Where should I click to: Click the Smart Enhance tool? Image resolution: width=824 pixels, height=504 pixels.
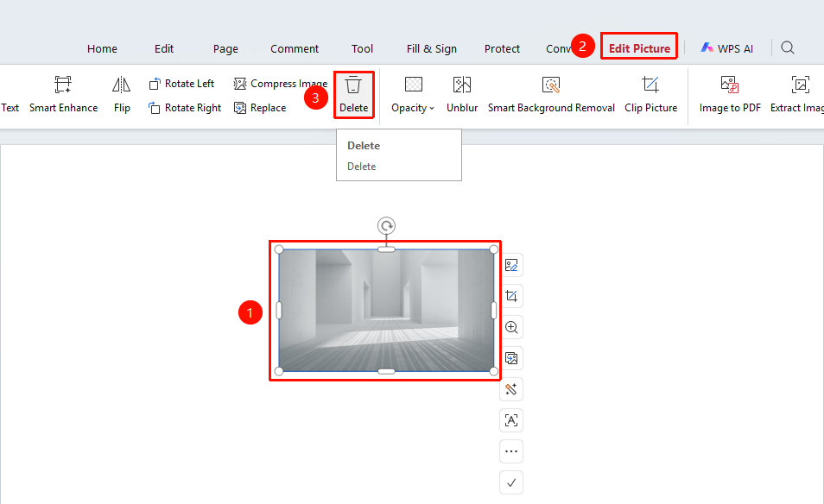pos(63,95)
